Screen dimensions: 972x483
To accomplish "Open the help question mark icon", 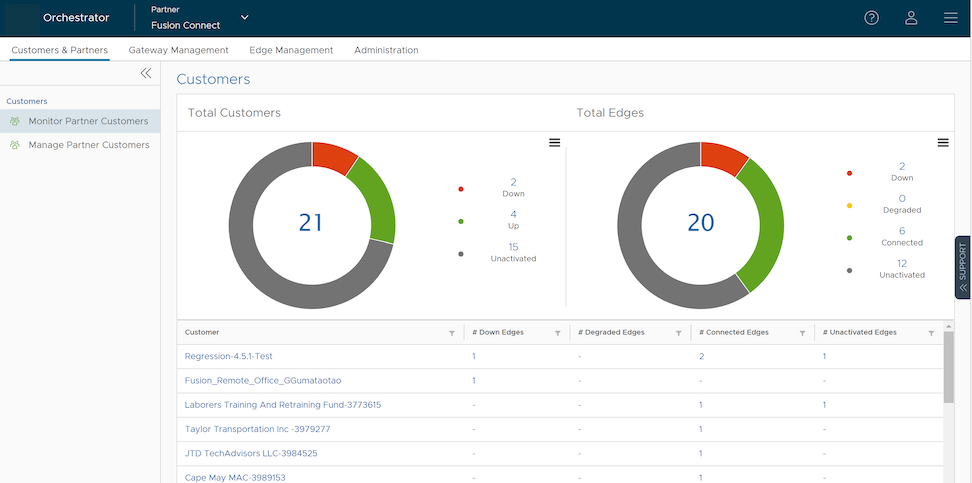I will pyautogui.click(x=871, y=18).
